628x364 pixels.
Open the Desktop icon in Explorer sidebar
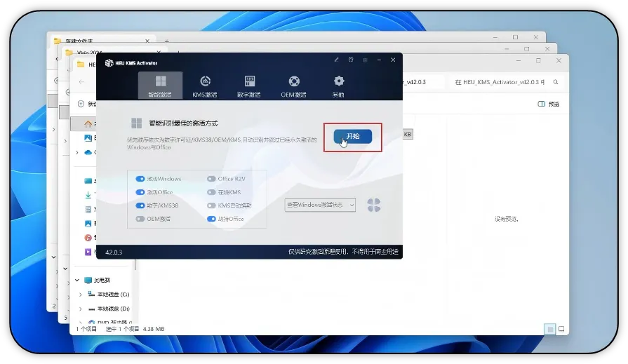coord(88,181)
